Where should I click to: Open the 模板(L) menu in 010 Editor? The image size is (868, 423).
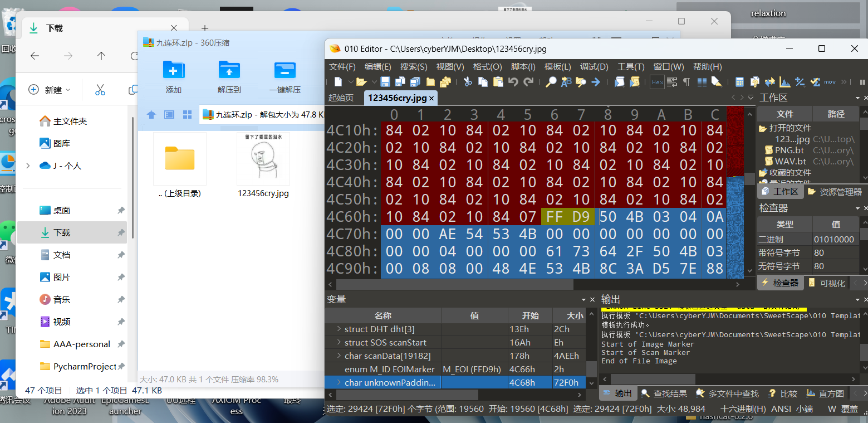(x=557, y=67)
